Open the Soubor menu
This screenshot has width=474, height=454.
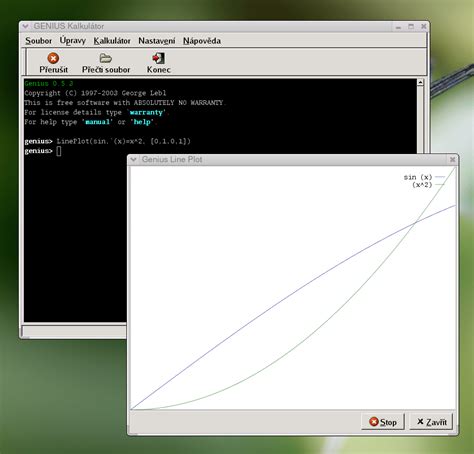coord(38,41)
